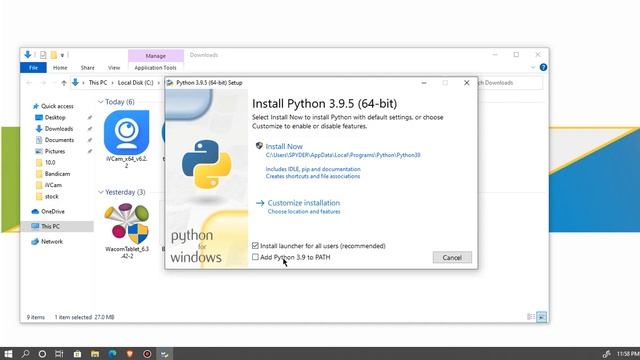The image size is (640, 360).
Task: Open Documents in navigation pane
Action: coord(59,140)
